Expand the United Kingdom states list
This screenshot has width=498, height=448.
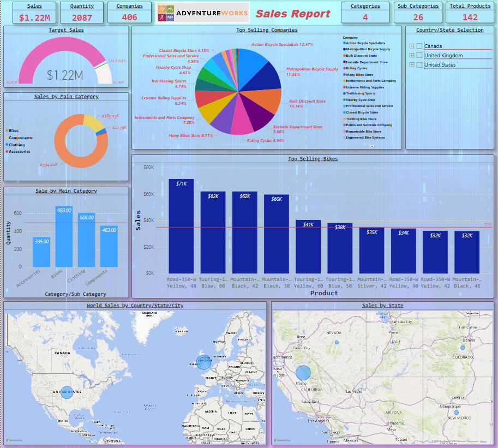(412, 56)
